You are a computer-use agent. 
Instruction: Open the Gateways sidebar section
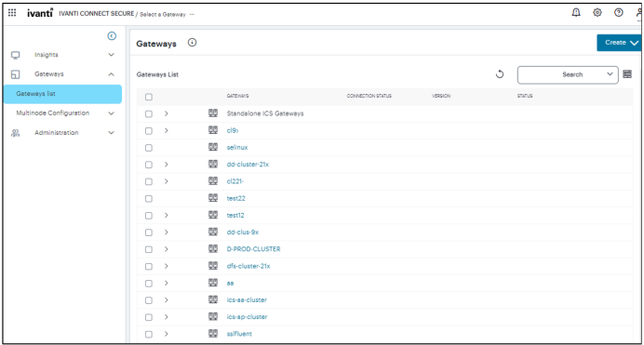49,74
